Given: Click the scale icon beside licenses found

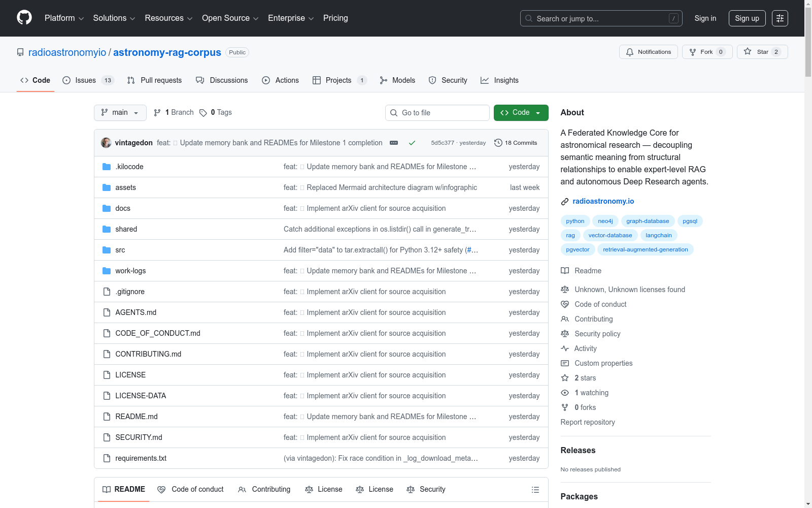Looking at the screenshot, I should coord(565,290).
